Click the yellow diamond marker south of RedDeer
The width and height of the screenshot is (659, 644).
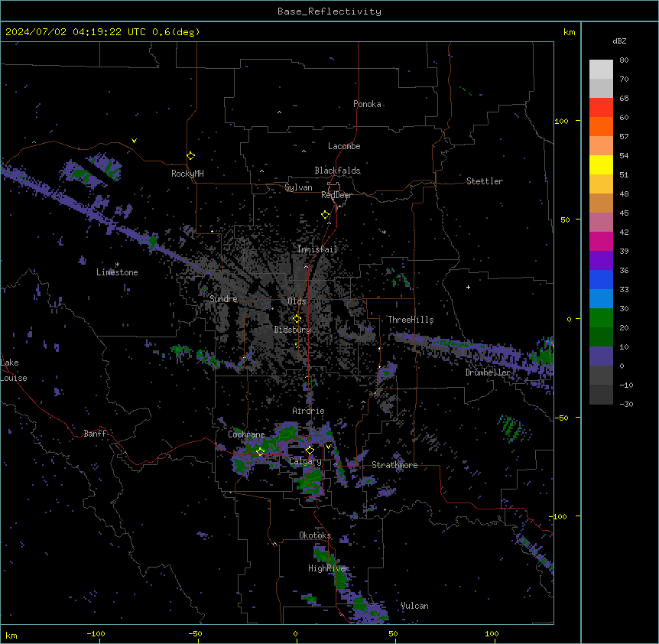(326, 215)
